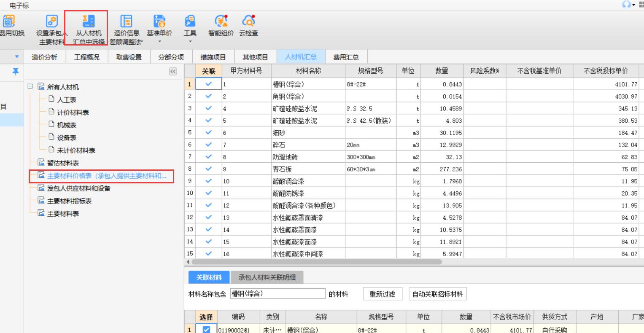Viewport: 644px width, 333px height.
Task: Select 机械表 in the tree
Action: pos(67,125)
